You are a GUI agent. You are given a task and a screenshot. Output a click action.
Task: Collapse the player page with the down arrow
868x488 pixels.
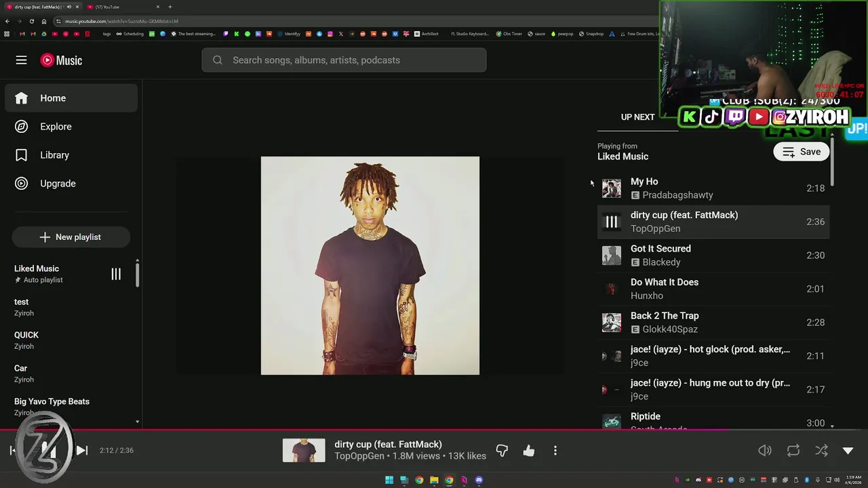(x=848, y=451)
